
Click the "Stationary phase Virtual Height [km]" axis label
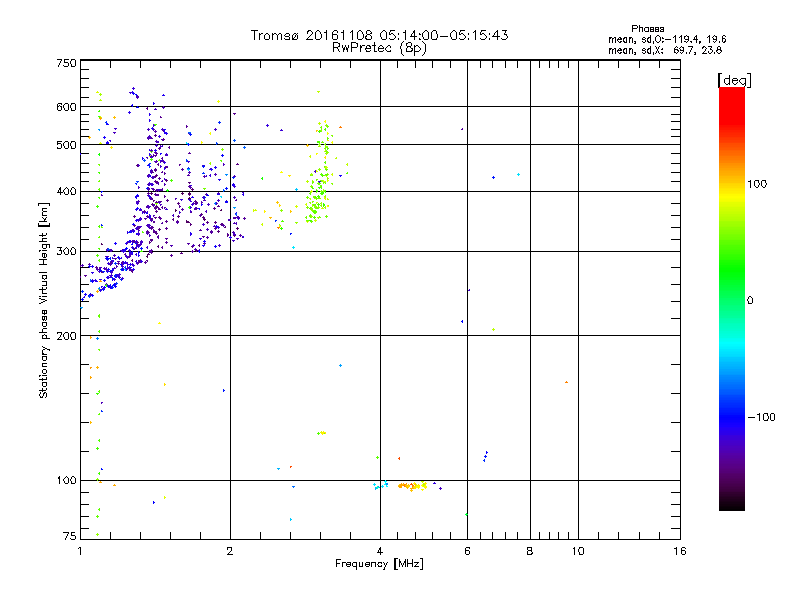43,301
